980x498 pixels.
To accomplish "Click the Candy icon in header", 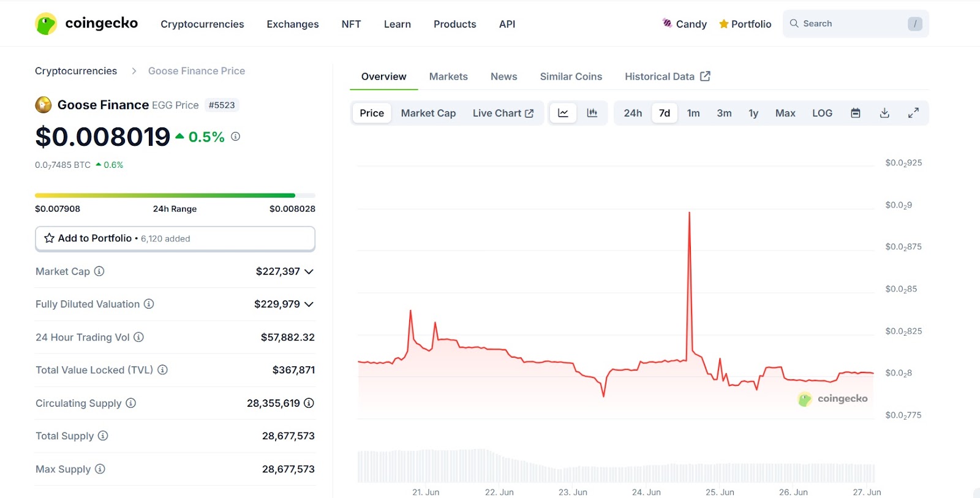I will 668,23.
